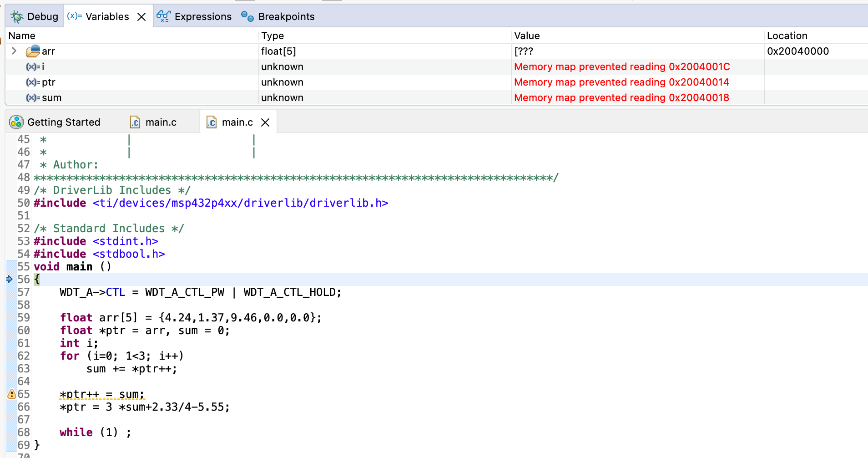This screenshot has width=868, height=458.
Task: Click the arr array folder icon
Action: [x=33, y=51]
